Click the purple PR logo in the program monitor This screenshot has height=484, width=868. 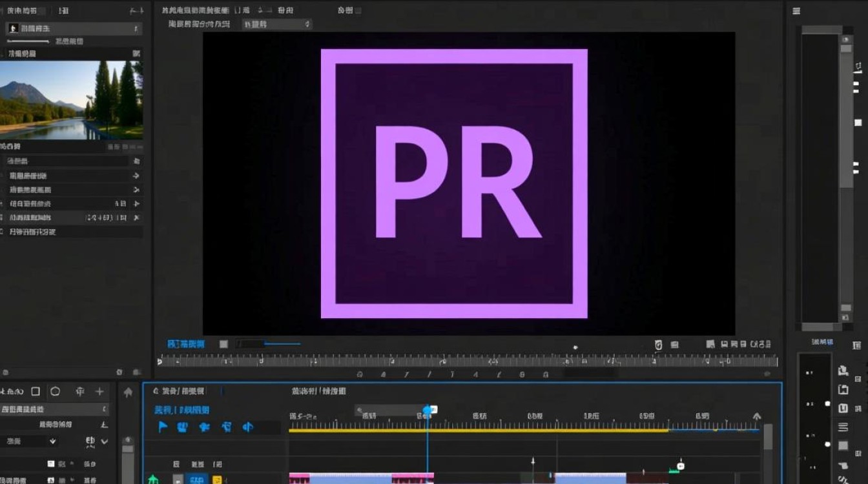[x=454, y=183]
